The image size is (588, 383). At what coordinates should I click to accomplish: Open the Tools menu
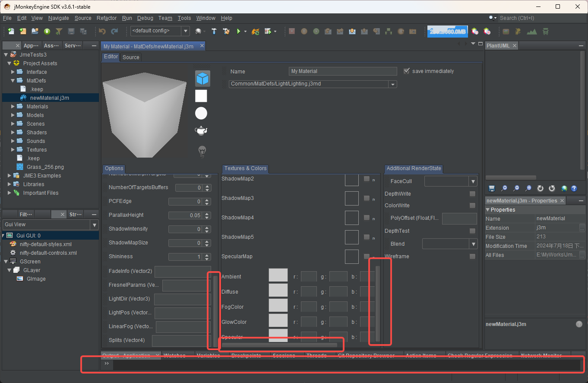pyautogui.click(x=184, y=18)
